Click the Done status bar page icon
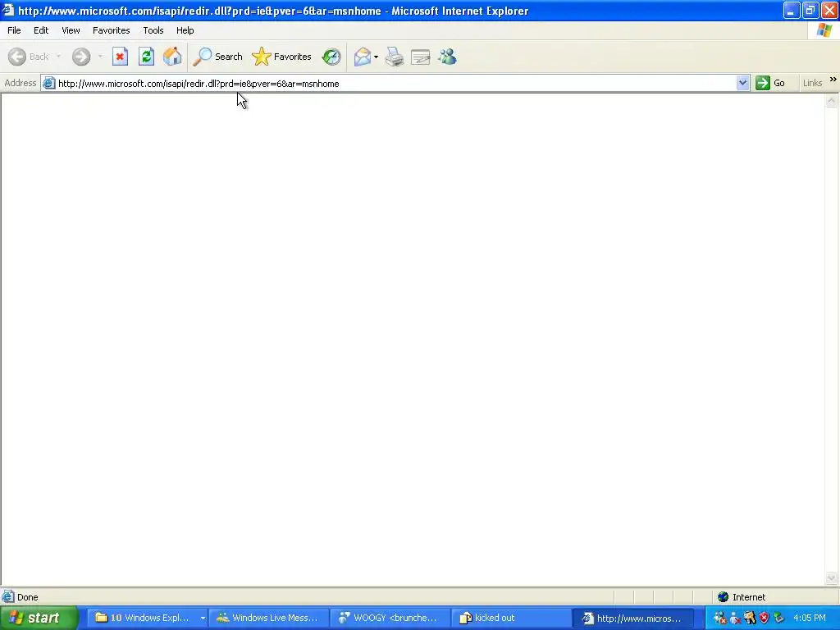Image resolution: width=840 pixels, height=630 pixels. 8,597
